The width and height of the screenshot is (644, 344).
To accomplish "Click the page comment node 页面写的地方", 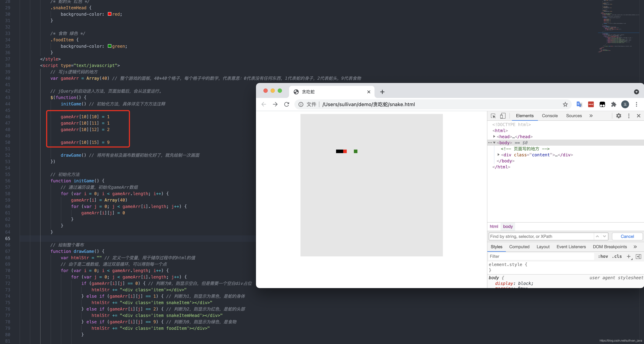I will click(x=525, y=149).
